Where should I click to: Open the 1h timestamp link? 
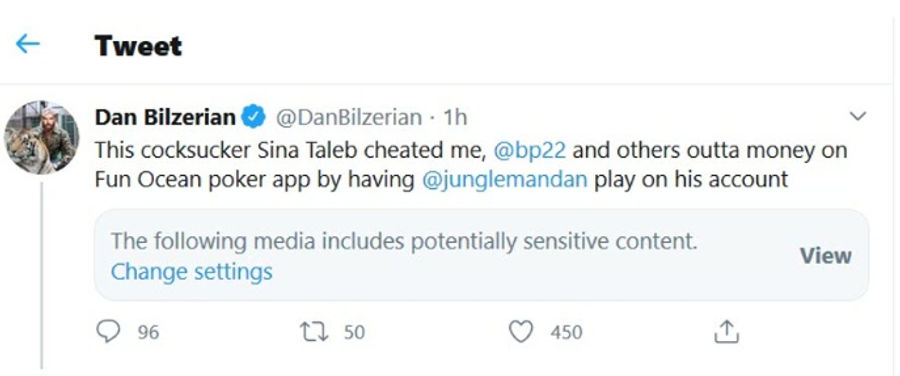pyautogui.click(x=456, y=118)
